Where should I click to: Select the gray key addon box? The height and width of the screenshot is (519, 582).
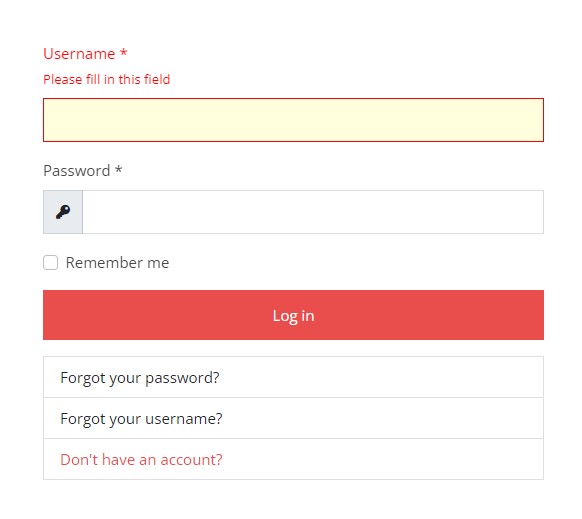[x=63, y=212]
